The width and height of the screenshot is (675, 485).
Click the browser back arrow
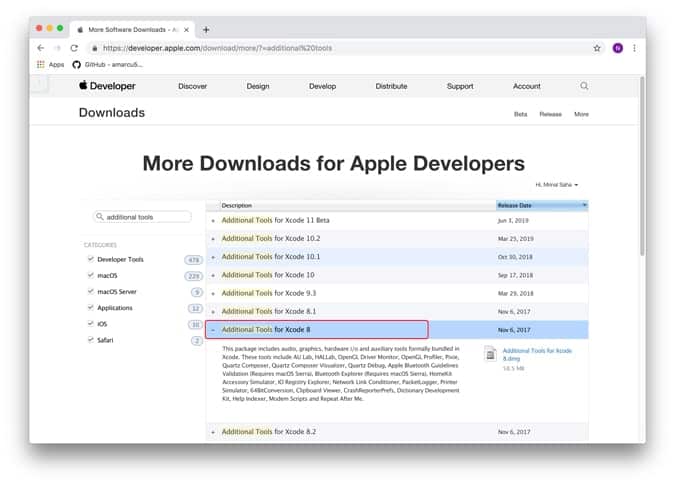40,48
